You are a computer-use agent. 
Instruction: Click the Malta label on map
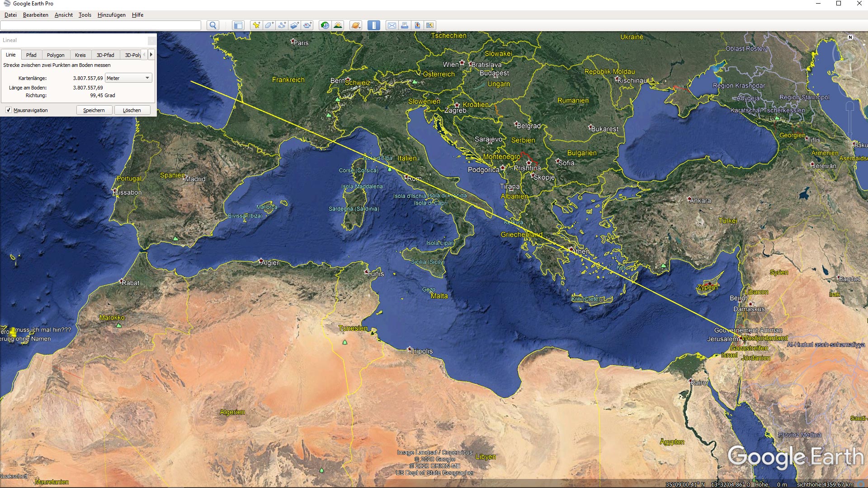tap(439, 296)
